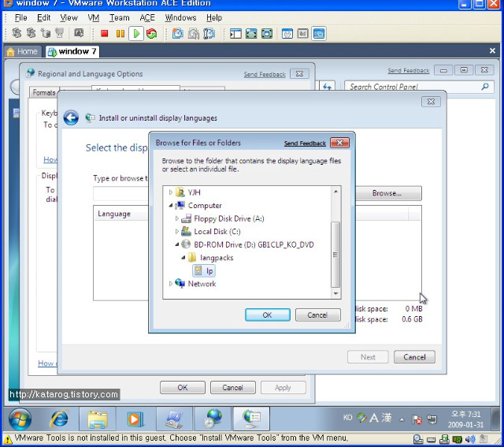504x447 pixels.
Task: Power on the VM with the green play icon
Action: tap(136, 33)
